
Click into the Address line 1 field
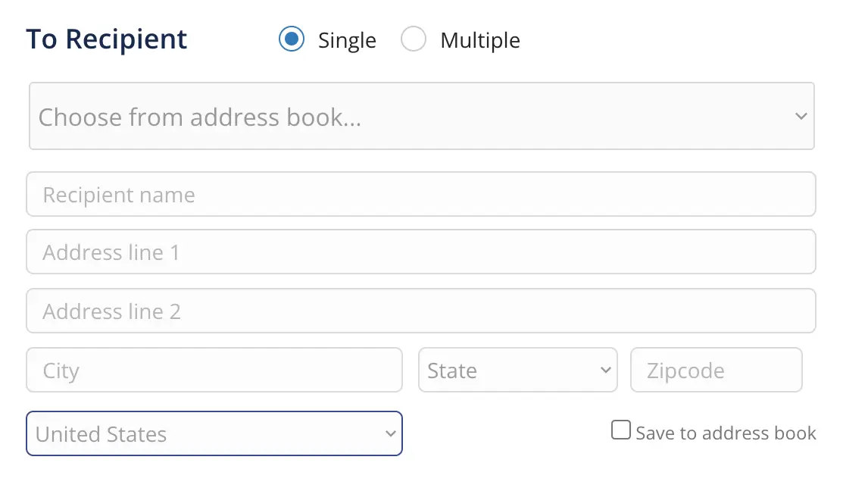[x=421, y=252]
